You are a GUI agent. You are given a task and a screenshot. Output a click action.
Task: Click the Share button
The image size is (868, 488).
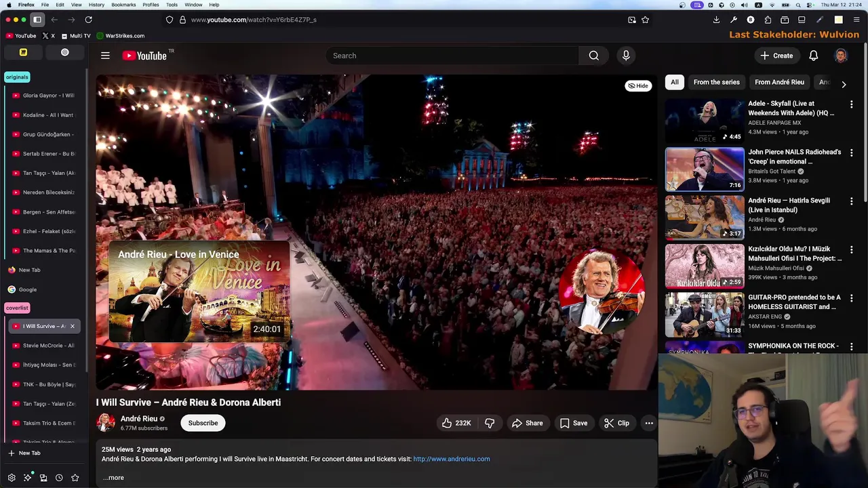527,423
